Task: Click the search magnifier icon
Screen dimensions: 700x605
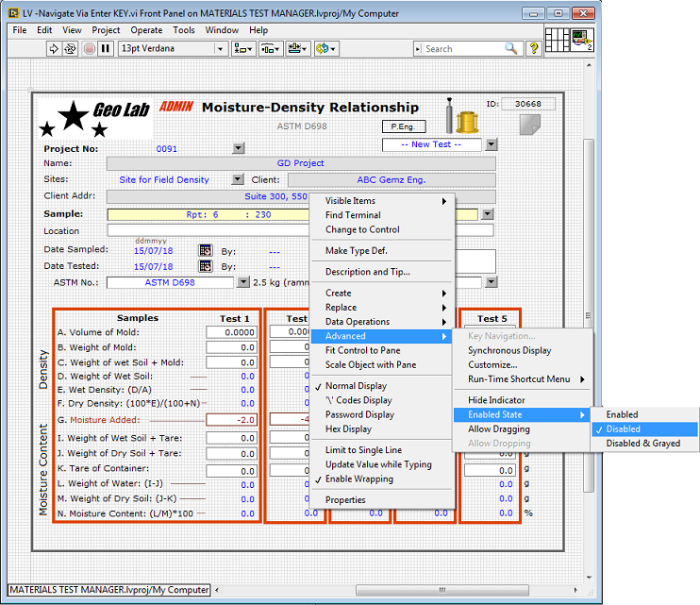Action: pyautogui.click(x=510, y=48)
